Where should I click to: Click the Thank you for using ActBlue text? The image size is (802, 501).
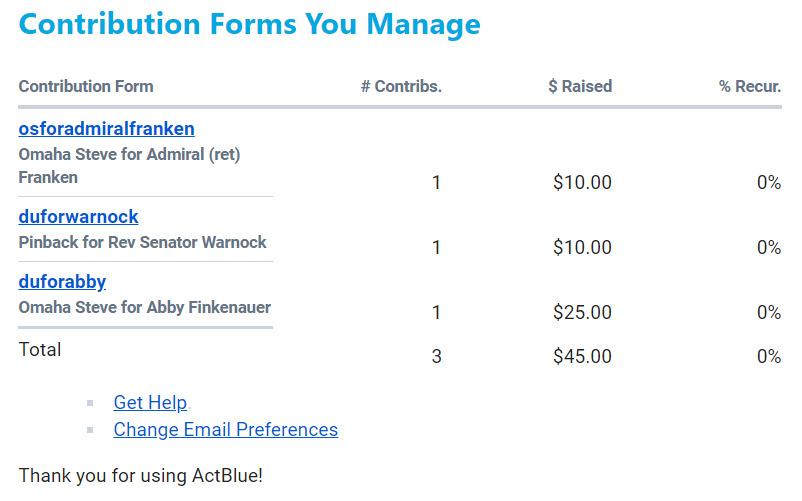(x=140, y=476)
